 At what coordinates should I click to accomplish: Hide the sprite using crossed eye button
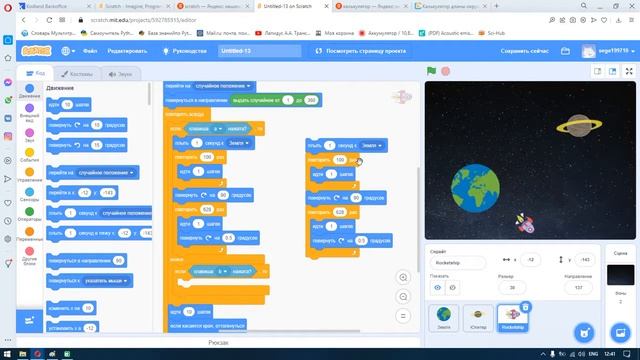click(453, 288)
